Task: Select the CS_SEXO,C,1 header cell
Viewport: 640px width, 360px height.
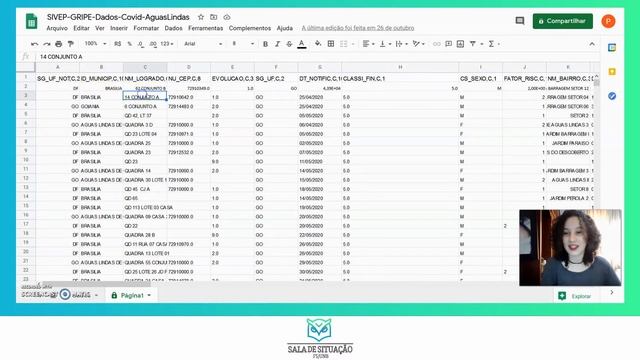Action: pos(480,78)
